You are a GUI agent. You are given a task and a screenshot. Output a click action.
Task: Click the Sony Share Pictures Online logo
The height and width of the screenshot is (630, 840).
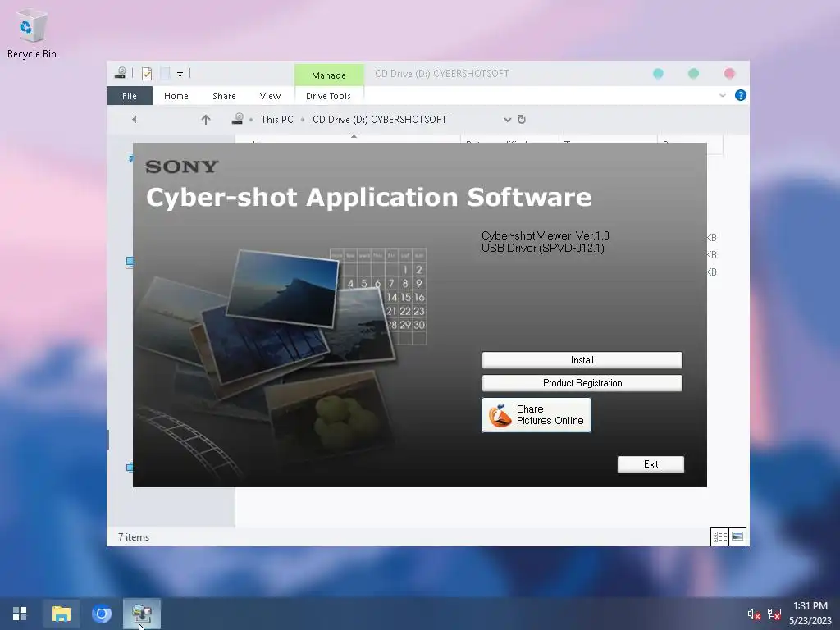click(500, 415)
